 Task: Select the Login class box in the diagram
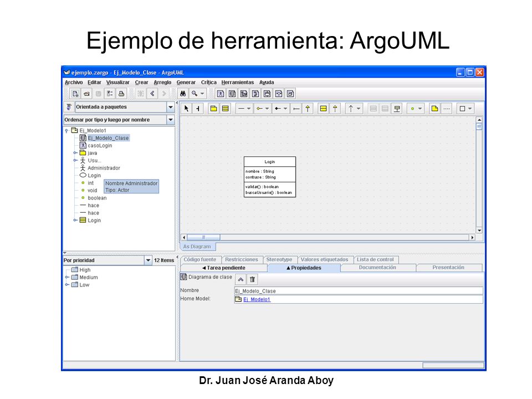(x=270, y=177)
